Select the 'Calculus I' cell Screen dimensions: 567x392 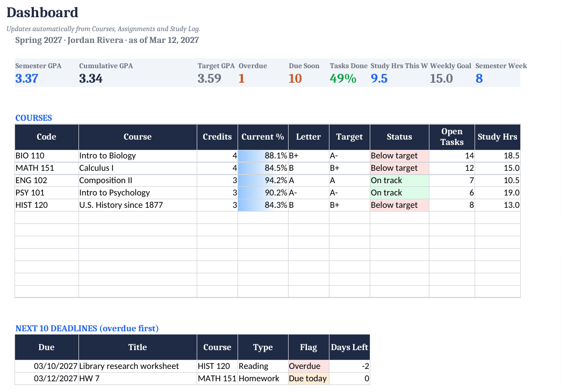[x=138, y=168]
